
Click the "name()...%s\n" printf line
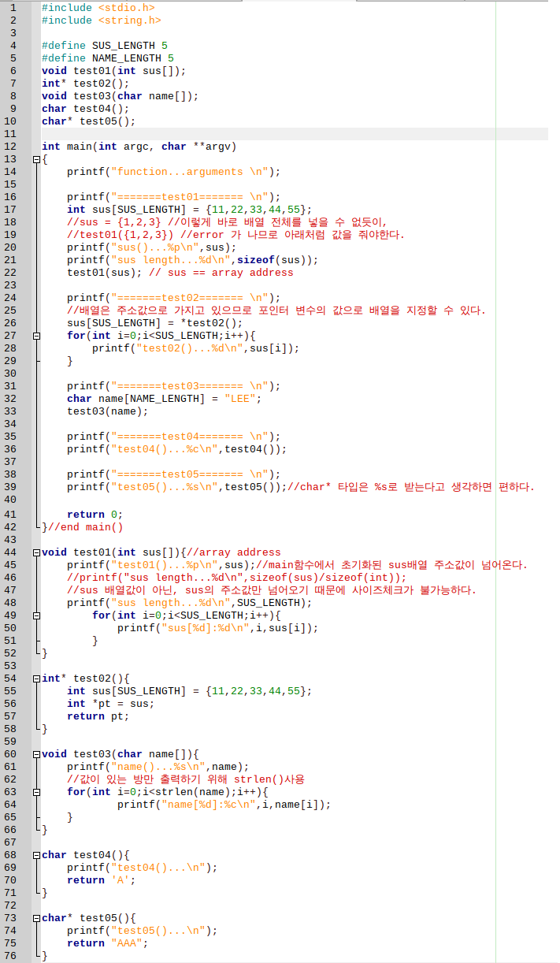[158, 767]
